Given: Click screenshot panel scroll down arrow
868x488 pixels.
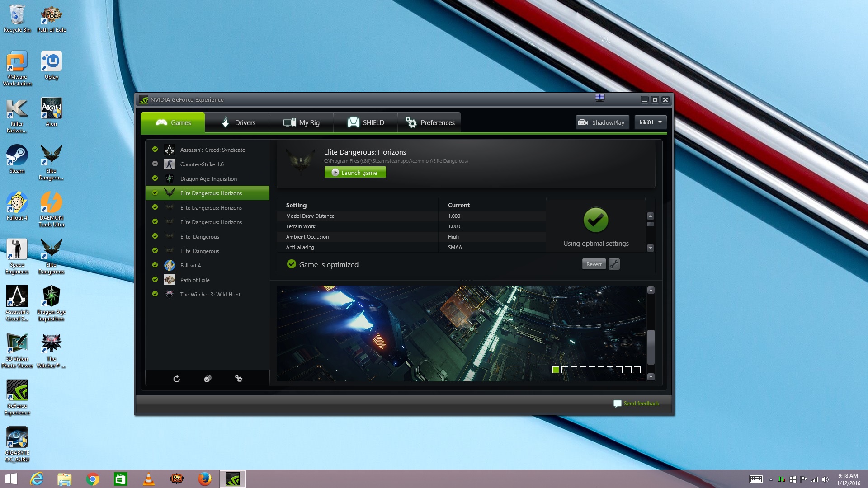Looking at the screenshot, I should [x=651, y=377].
